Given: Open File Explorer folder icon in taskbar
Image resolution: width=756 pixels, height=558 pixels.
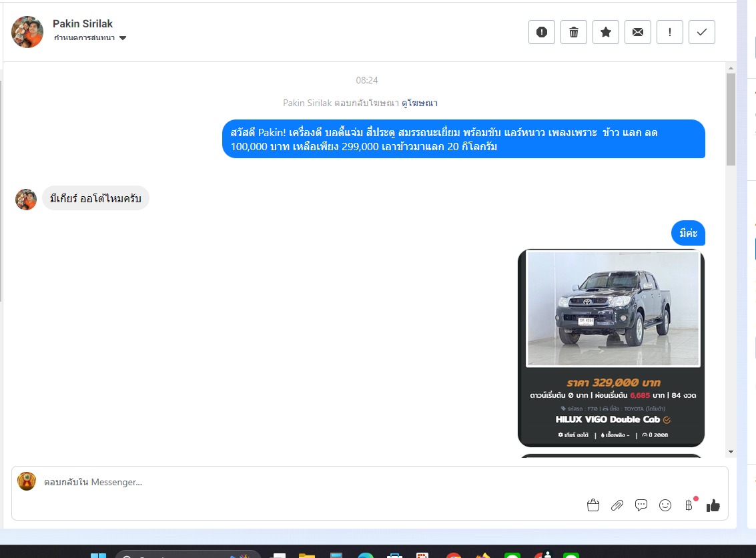Looking at the screenshot, I should pos(307,555).
